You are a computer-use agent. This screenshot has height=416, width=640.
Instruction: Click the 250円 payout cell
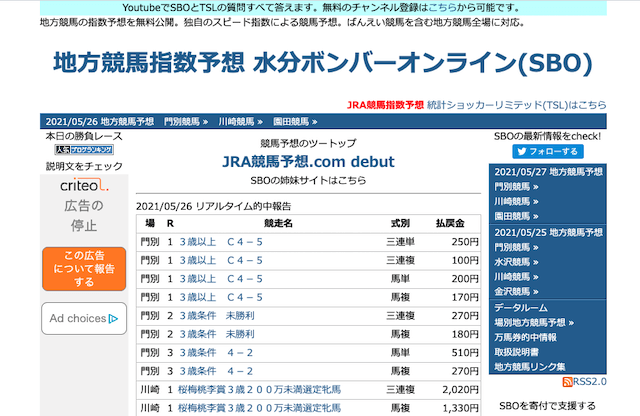click(x=465, y=242)
